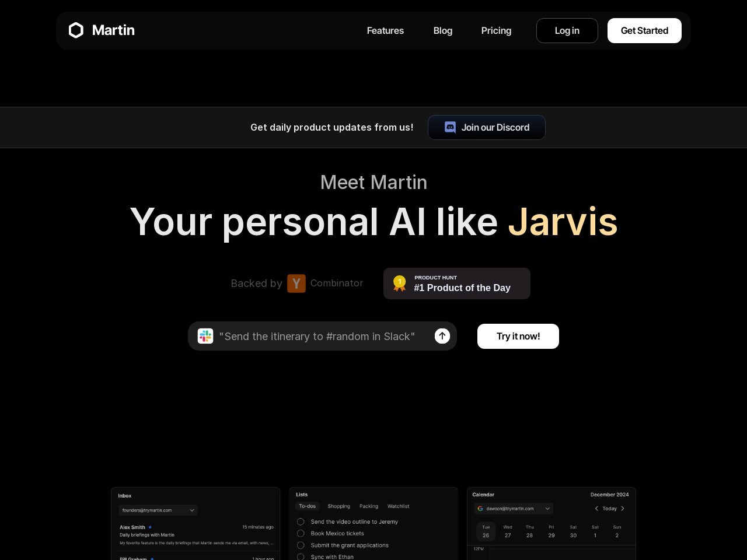Switch to the To-dos list tab
Image resolution: width=747 pixels, height=560 pixels.
(x=308, y=506)
